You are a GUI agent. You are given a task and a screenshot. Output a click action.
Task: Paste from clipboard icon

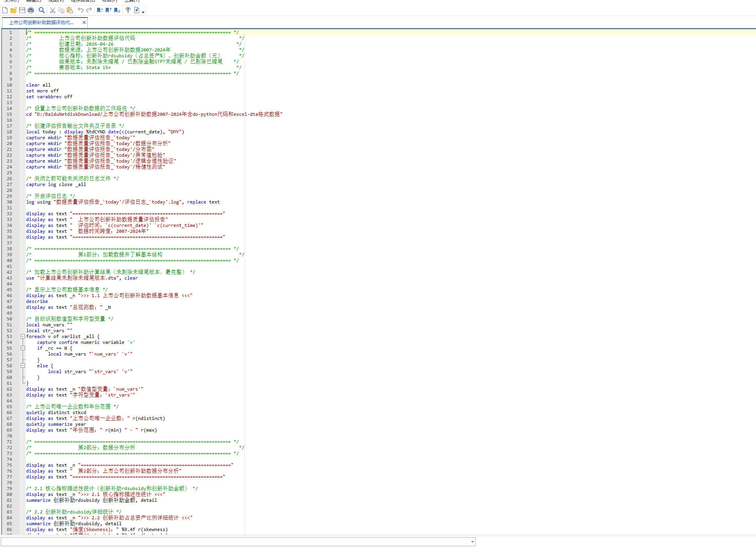[70, 10]
